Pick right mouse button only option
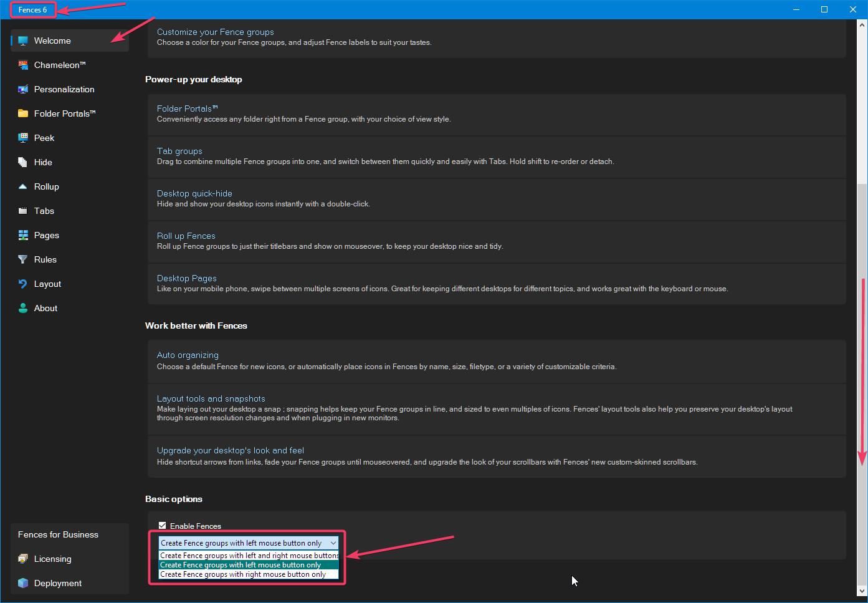Screen dimensions: 868x603 click(243, 574)
